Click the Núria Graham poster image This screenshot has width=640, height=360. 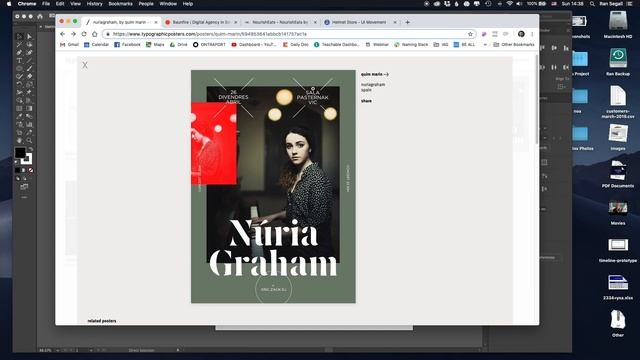click(x=273, y=187)
